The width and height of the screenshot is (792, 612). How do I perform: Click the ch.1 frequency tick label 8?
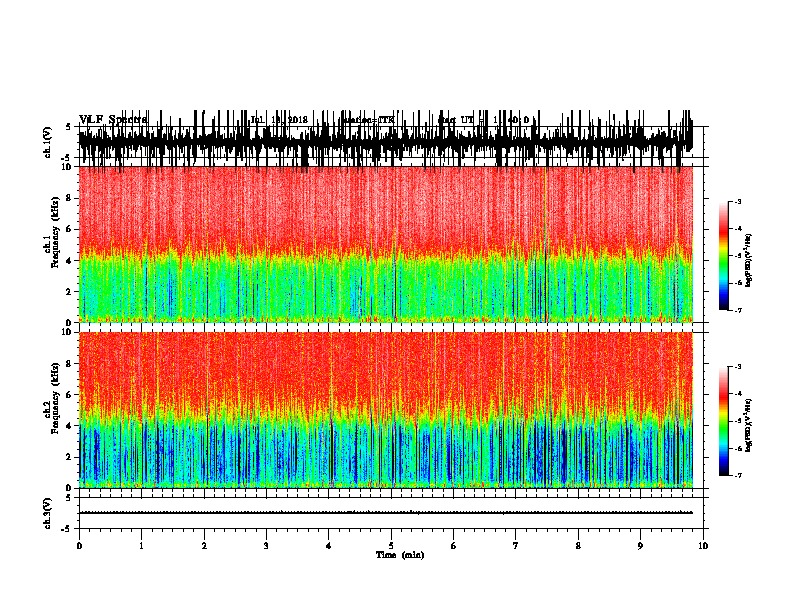[69, 198]
